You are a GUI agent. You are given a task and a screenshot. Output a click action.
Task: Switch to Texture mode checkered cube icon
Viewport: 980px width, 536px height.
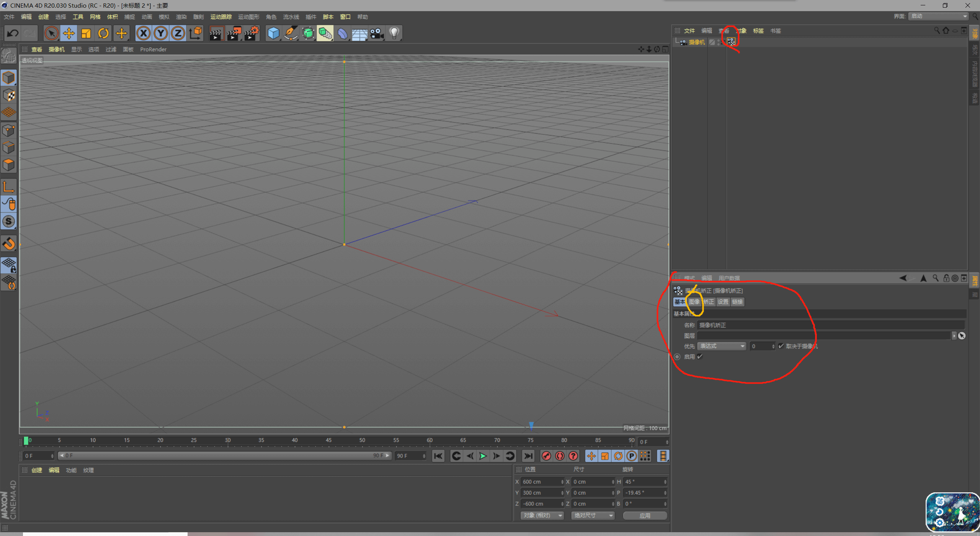9,95
